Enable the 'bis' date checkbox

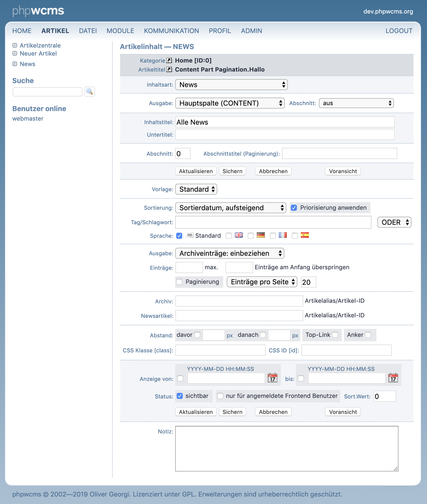pyautogui.click(x=301, y=378)
